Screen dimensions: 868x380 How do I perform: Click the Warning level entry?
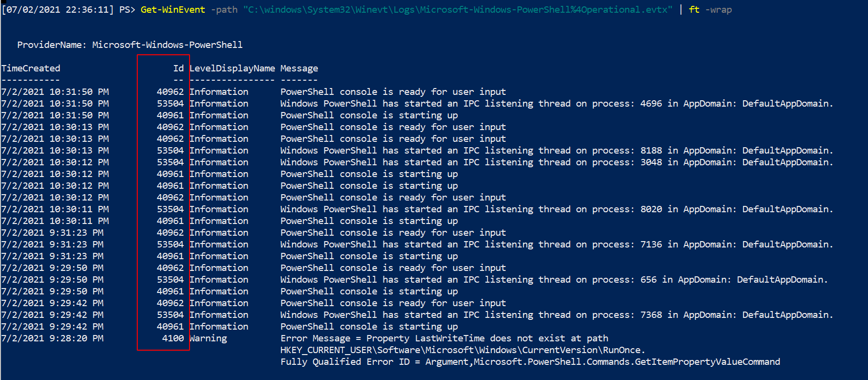208,338
